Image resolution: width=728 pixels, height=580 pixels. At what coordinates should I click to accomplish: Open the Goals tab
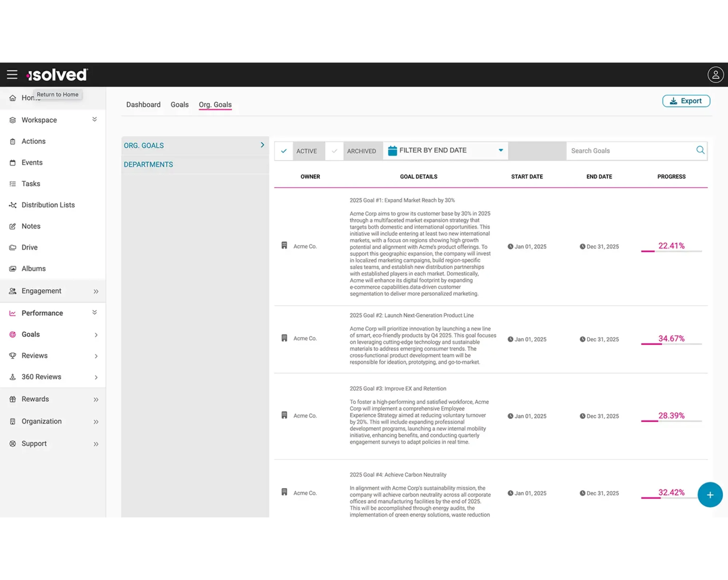tap(179, 104)
